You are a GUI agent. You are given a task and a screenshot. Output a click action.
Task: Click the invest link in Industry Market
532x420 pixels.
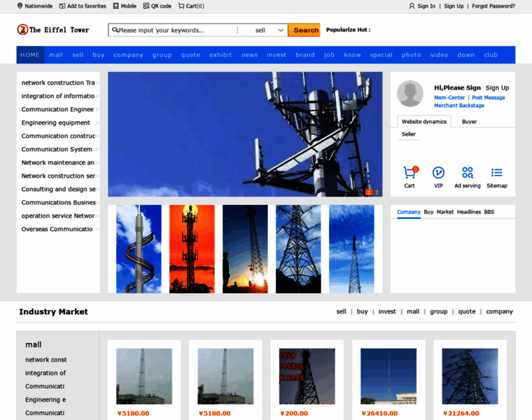pos(387,311)
